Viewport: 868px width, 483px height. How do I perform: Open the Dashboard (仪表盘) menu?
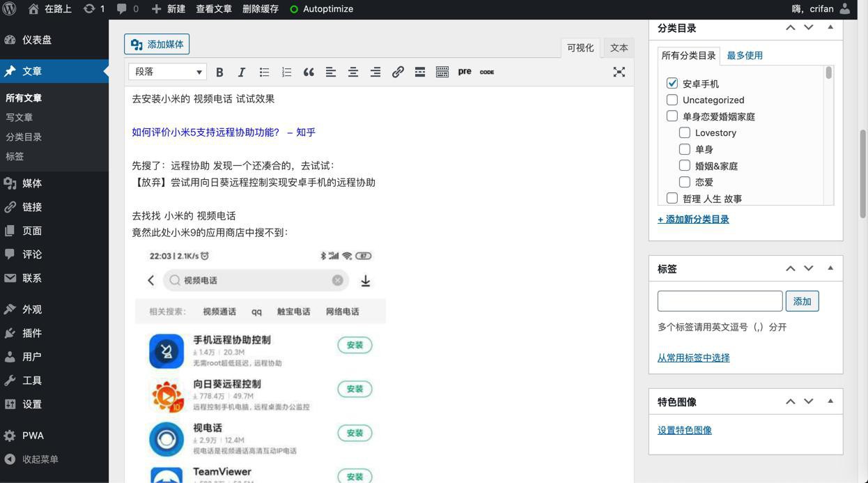[54, 40]
